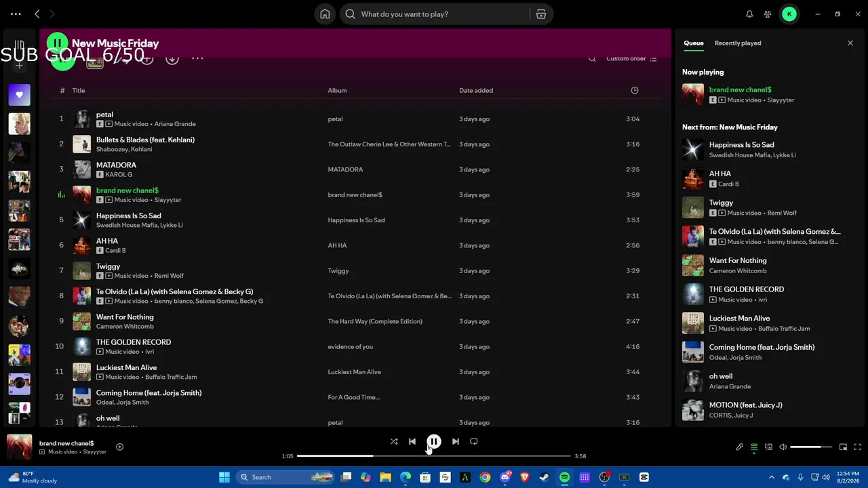868x488 pixels.
Task: Open the Ariana Grande artist link on petal
Action: tap(175, 124)
